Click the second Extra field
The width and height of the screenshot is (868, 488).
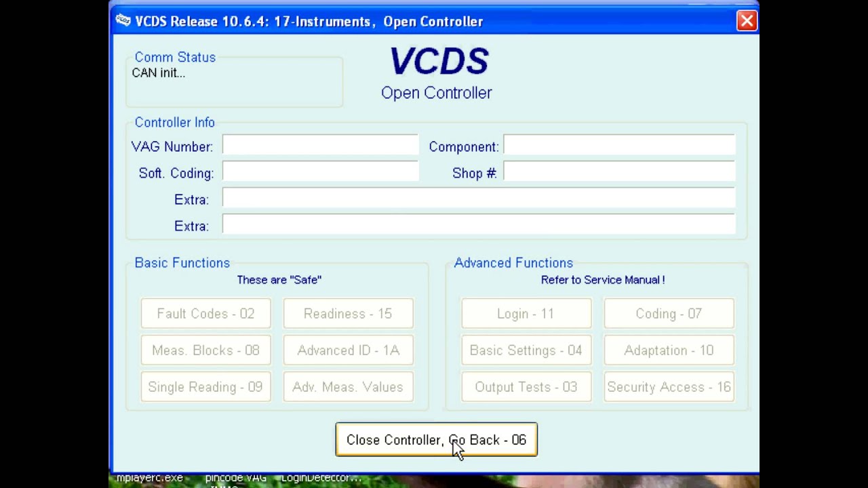click(479, 225)
